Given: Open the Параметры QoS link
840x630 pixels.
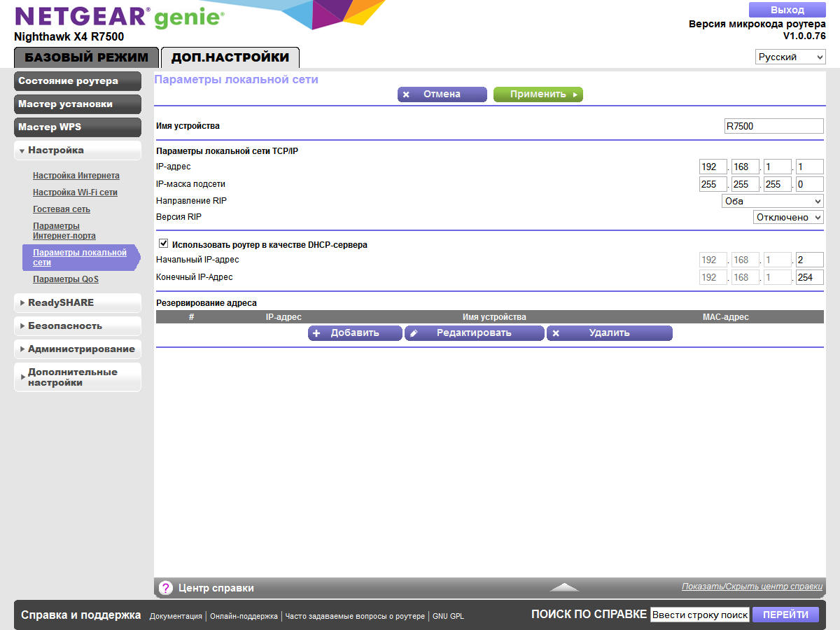Looking at the screenshot, I should [66, 279].
